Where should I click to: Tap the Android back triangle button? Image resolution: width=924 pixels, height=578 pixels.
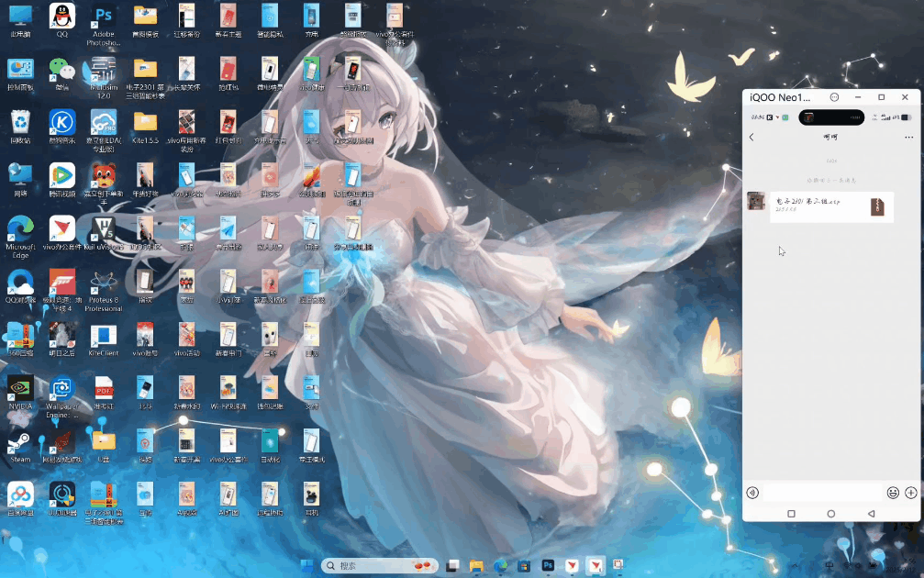coord(871,514)
